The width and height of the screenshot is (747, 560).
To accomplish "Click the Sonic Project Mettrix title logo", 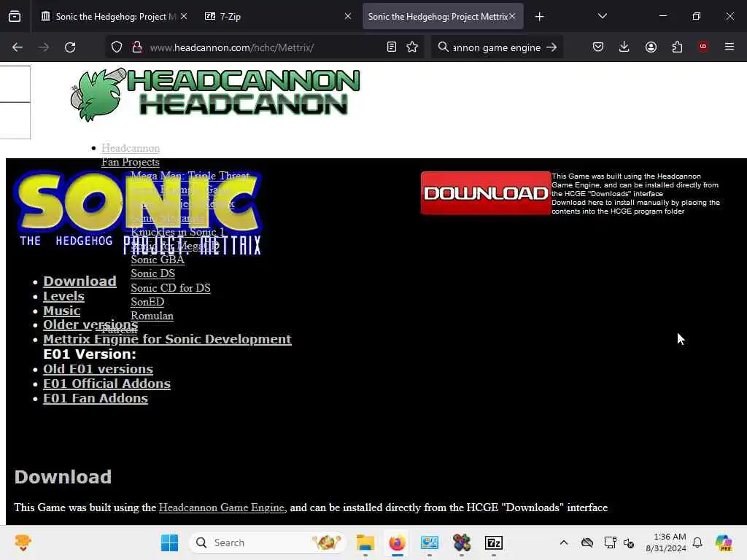I will point(138,213).
